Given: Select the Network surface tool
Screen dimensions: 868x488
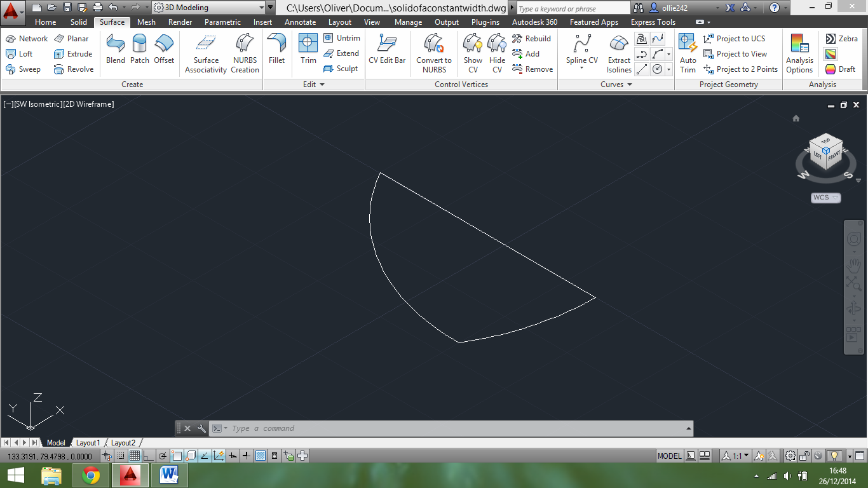Looking at the screenshot, I should click(x=27, y=39).
